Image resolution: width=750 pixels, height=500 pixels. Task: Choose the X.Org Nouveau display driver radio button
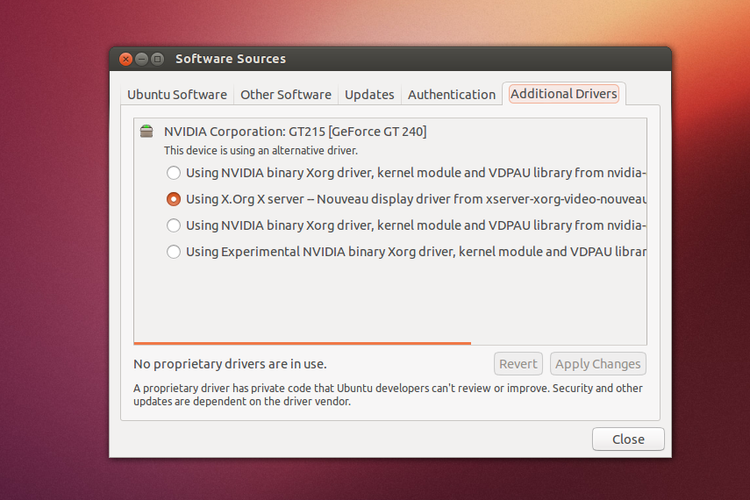[x=174, y=199]
